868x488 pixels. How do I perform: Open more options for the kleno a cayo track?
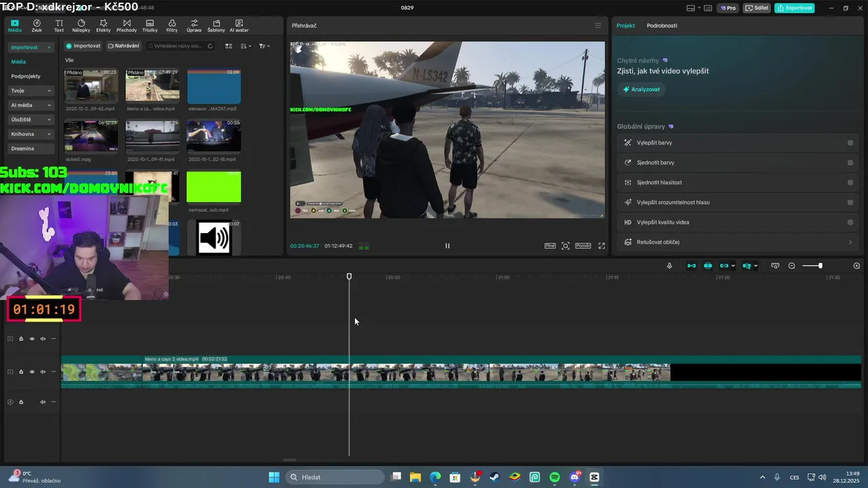point(54,372)
